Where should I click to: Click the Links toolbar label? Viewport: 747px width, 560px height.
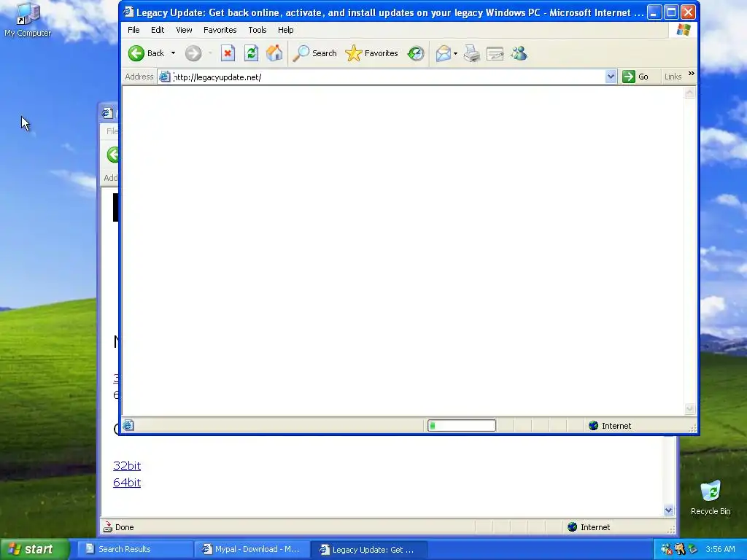pos(673,77)
